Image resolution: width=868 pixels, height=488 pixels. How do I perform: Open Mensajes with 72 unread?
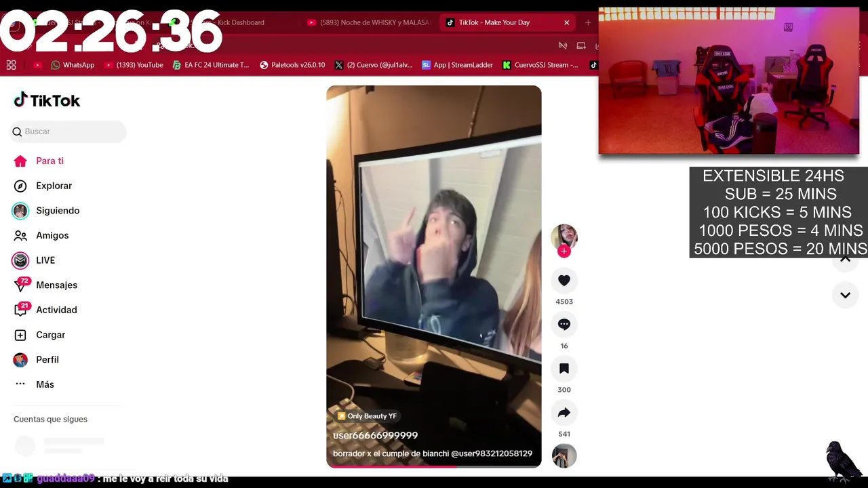click(x=45, y=285)
